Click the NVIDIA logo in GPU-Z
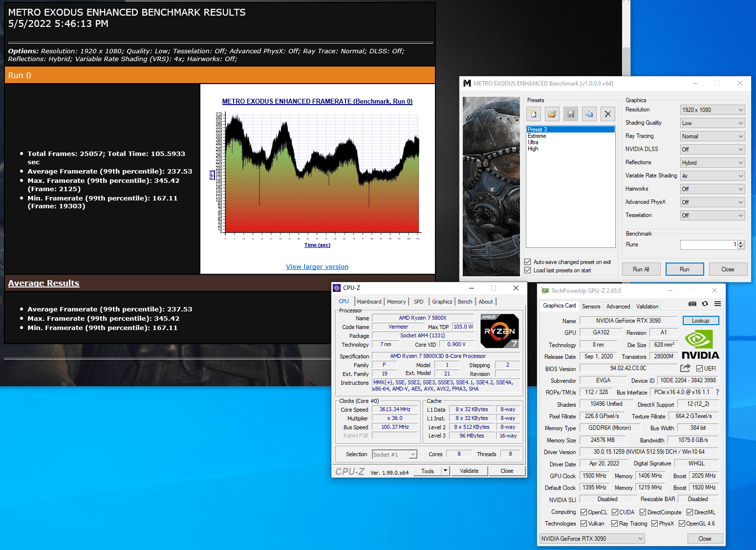The height and width of the screenshot is (550, 756). pyautogui.click(x=700, y=345)
